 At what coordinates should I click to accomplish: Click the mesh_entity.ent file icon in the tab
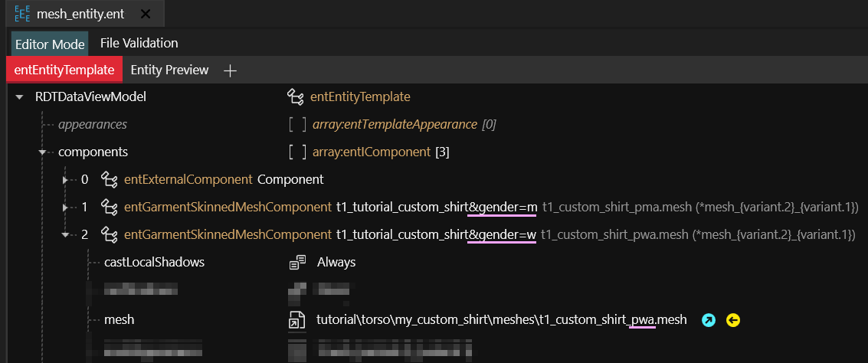(x=23, y=13)
